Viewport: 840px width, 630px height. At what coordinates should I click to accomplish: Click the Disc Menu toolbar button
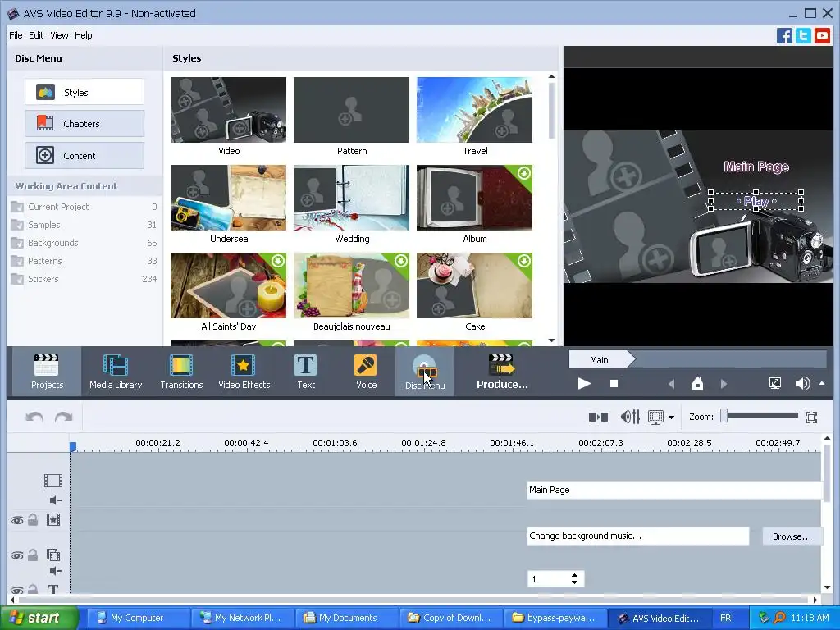(425, 372)
